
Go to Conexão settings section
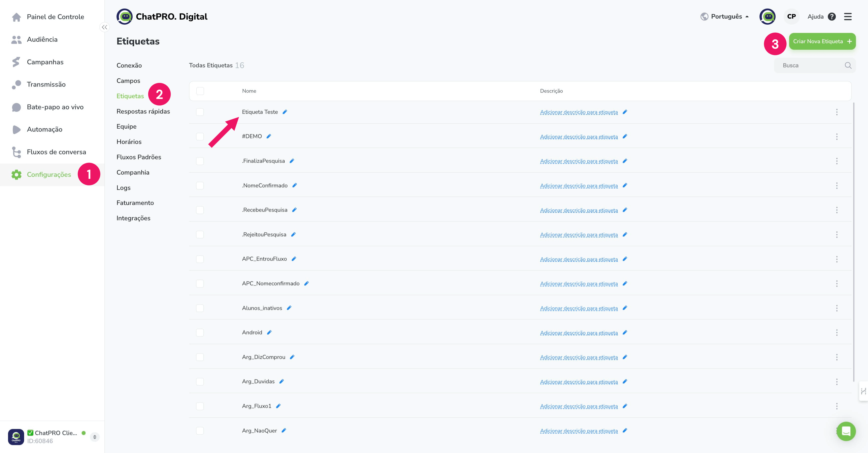pyautogui.click(x=129, y=65)
